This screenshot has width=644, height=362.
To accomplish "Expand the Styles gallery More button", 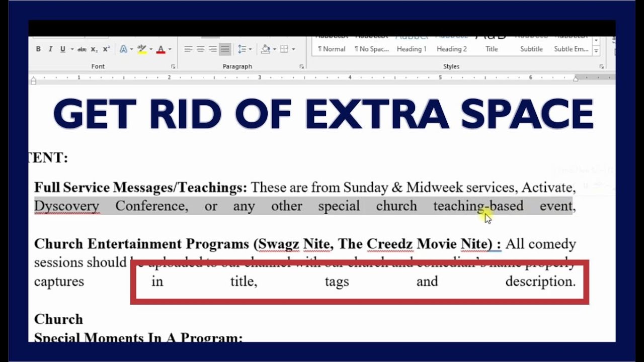I will [596, 51].
